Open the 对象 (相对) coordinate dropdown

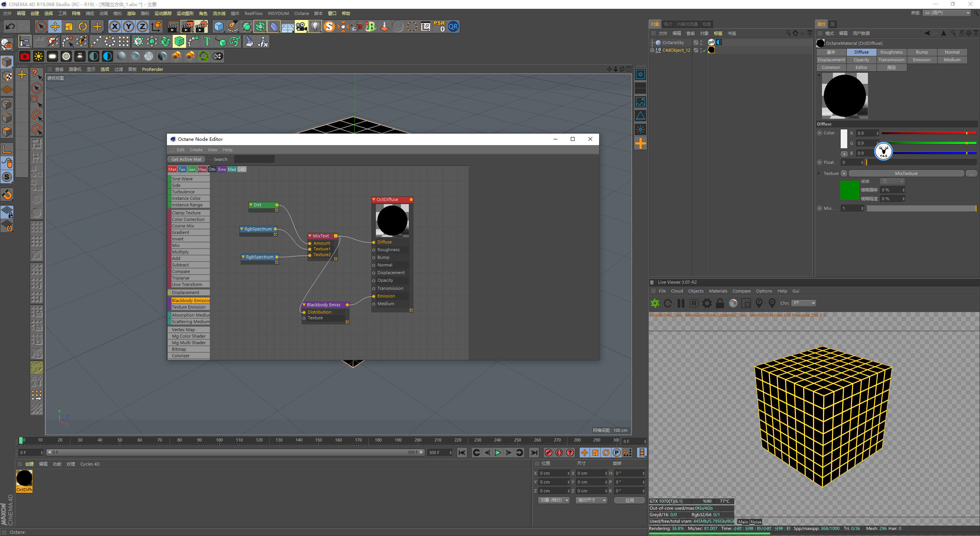coord(554,500)
